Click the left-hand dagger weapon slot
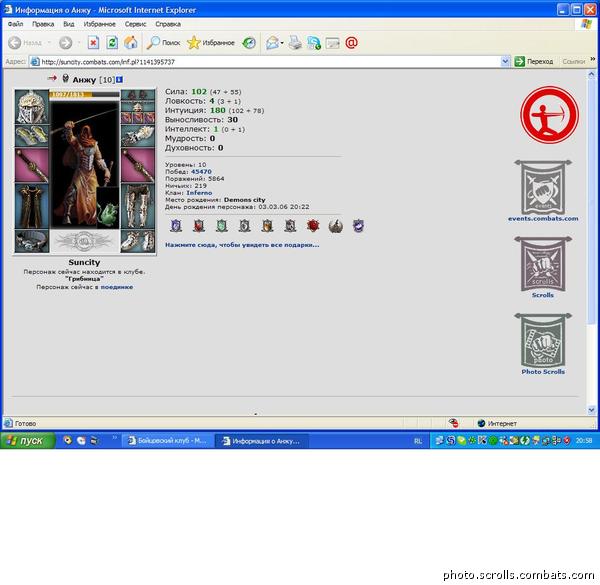Image resolution: width=600 pixels, height=585 pixels. coord(32,166)
